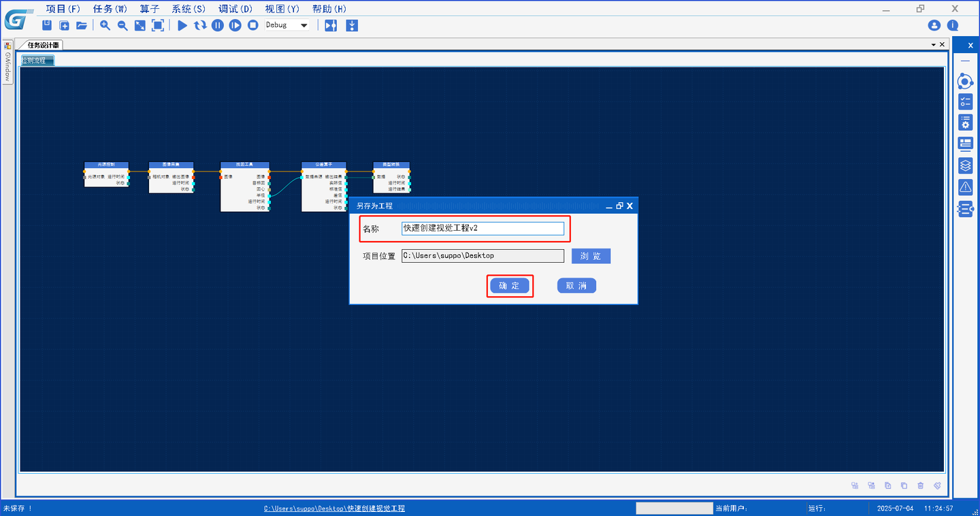This screenshot has width=980, height=516.
Task: Click the panel layout icon in sidebar
Action: click(x=965, y=144)
